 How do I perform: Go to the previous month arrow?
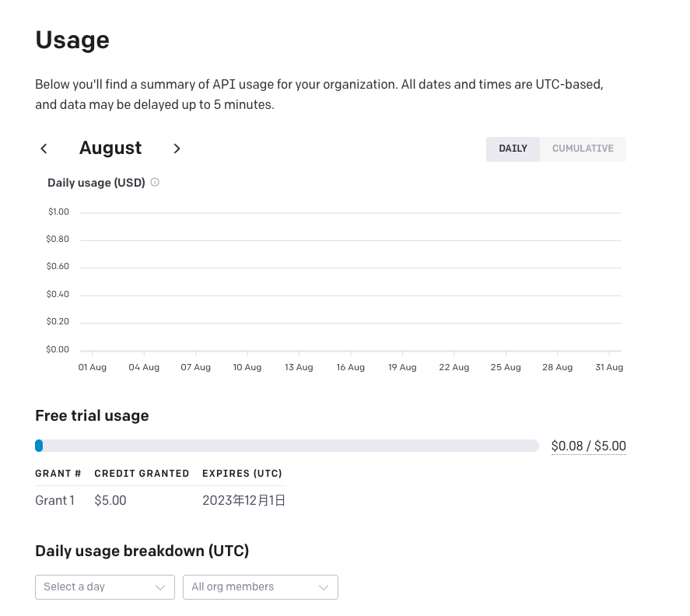[44, 149]
